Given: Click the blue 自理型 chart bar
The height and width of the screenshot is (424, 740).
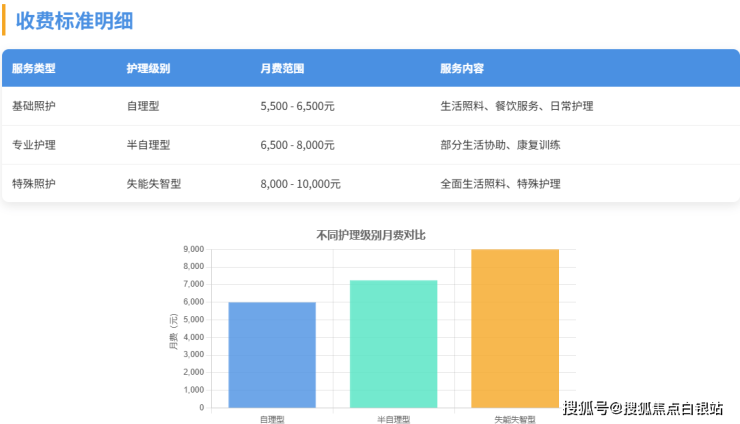Looking at the screenshot, I should point(272,354).
